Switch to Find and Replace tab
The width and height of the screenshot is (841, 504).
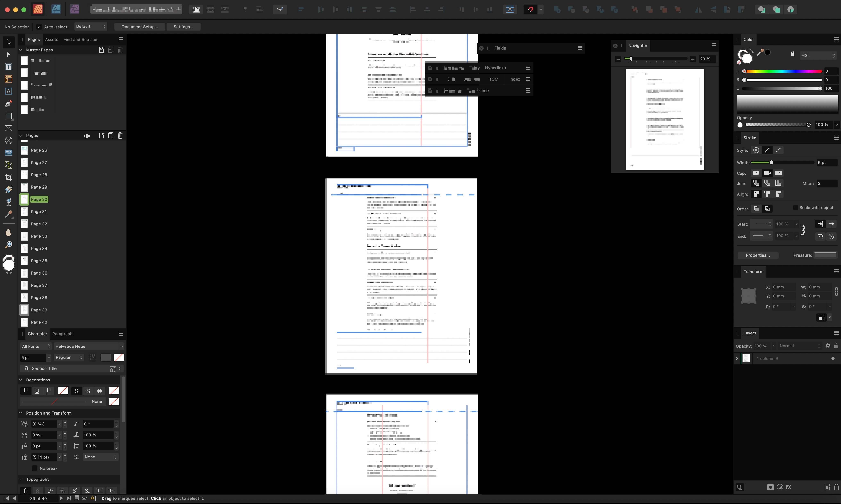(x=80, y=39)
